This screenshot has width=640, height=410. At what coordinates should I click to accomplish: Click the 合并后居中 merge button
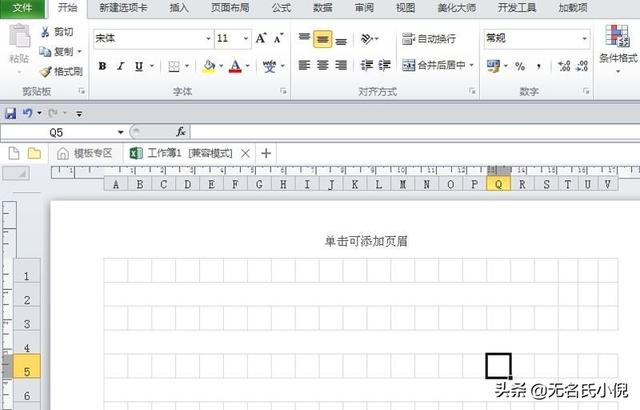433,66
